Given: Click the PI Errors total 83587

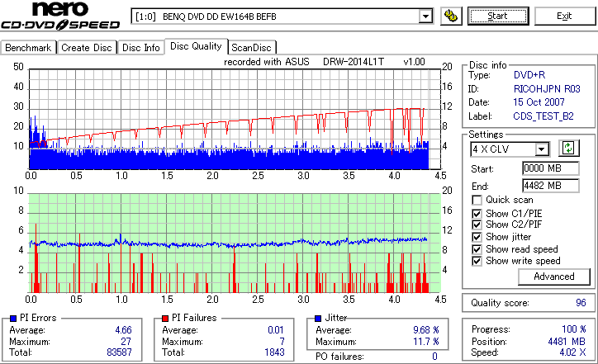Looking at the screenshot, I should click(x=119, y=352).
